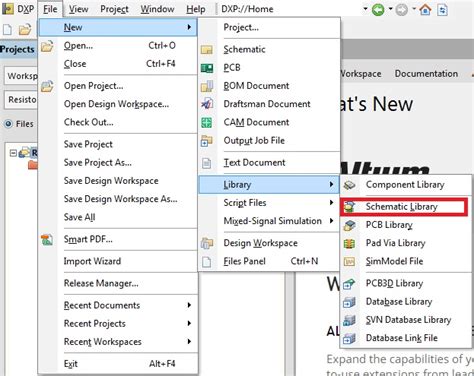
Task: Click the Text Document icon
Action: coord(207,163)
